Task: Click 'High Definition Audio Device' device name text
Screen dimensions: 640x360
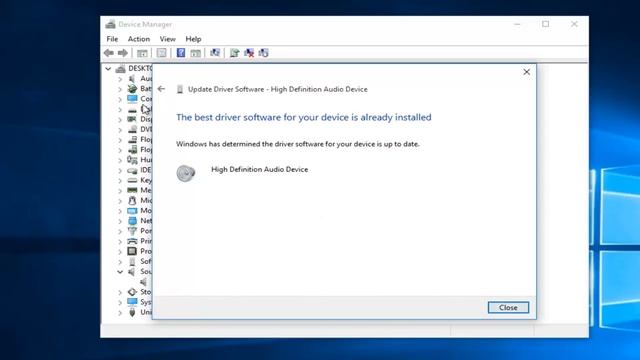Action: (x=260, y=169)
